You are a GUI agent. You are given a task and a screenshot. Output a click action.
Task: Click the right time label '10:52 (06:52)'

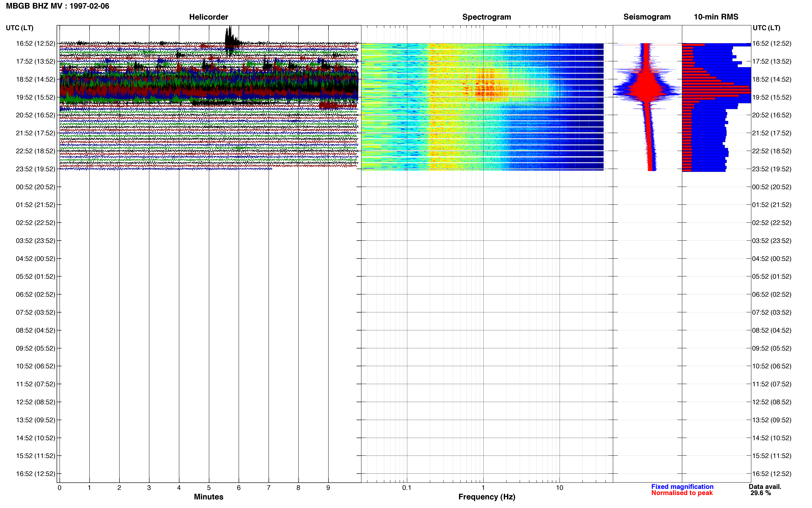772,366
